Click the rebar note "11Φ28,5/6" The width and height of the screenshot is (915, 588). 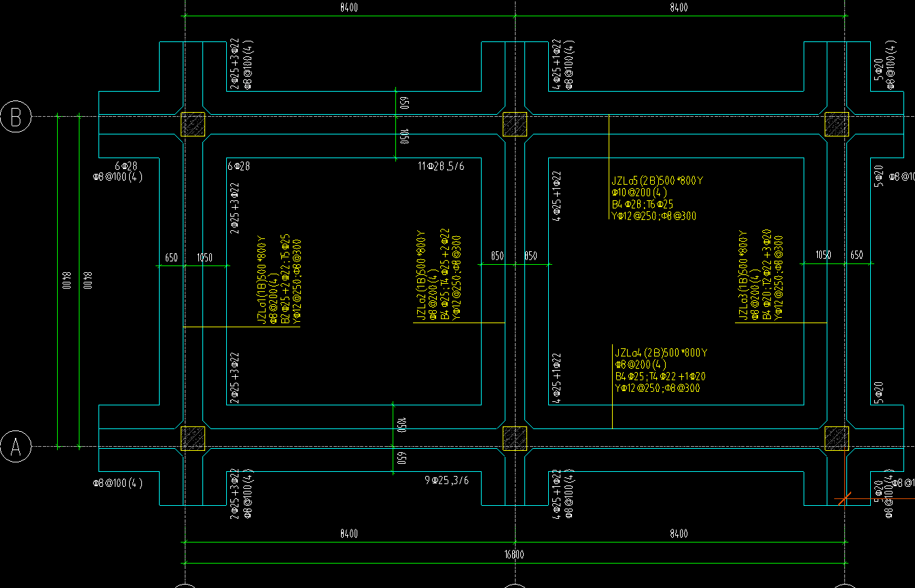tap(443, 166)
